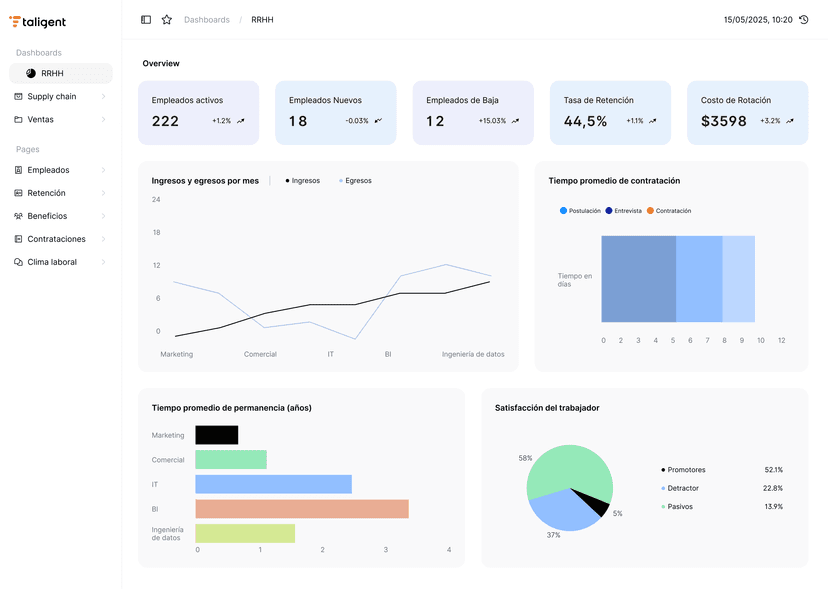The width and height of the screenshot is (828, 589).
Task: Collapse the sidebar using the panel icon
Action: (x=146, y=19)
